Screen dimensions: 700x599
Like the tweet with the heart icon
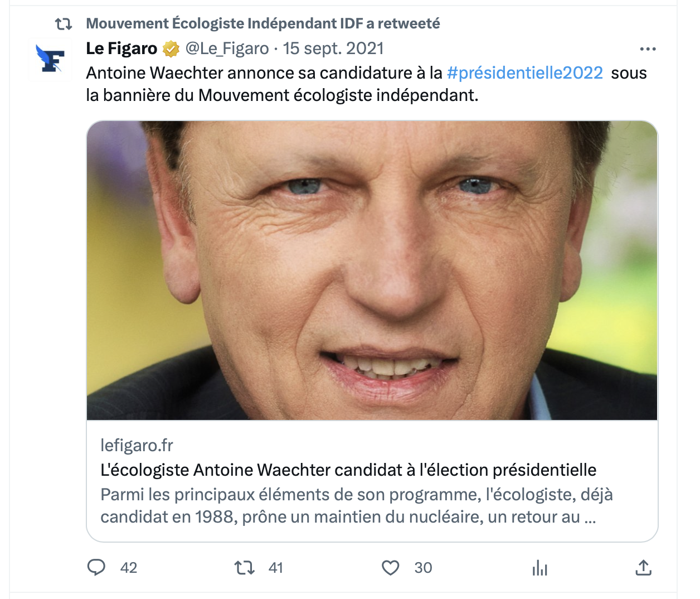tap(390, 568)
